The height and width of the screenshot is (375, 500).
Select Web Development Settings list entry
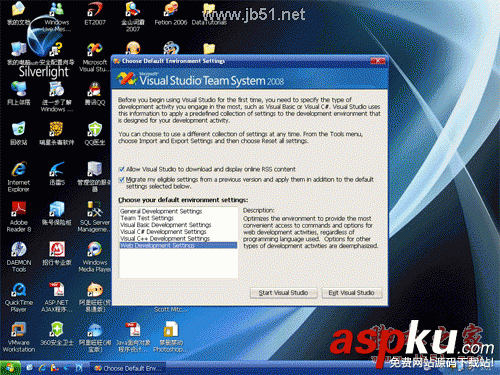pyautogui.click(x=178, y=246)
